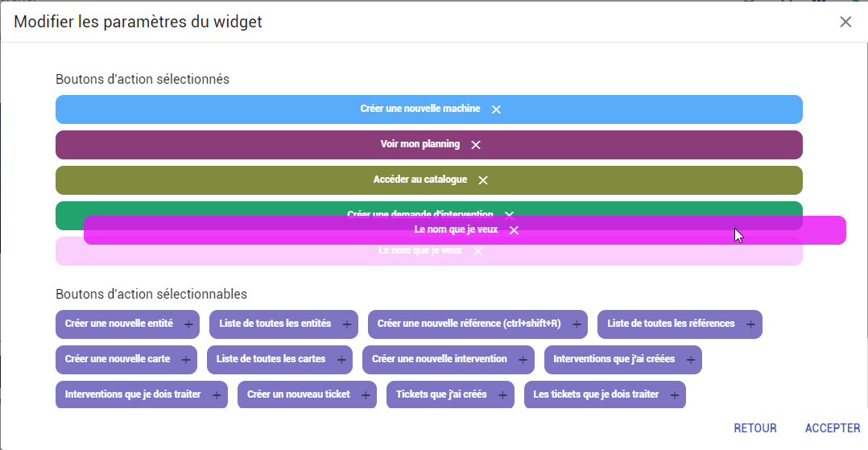The width and height of the screenshot is (868, 450).
Task: Click 'Les tickets que je dois traiter' button
Action: (605, 394)
